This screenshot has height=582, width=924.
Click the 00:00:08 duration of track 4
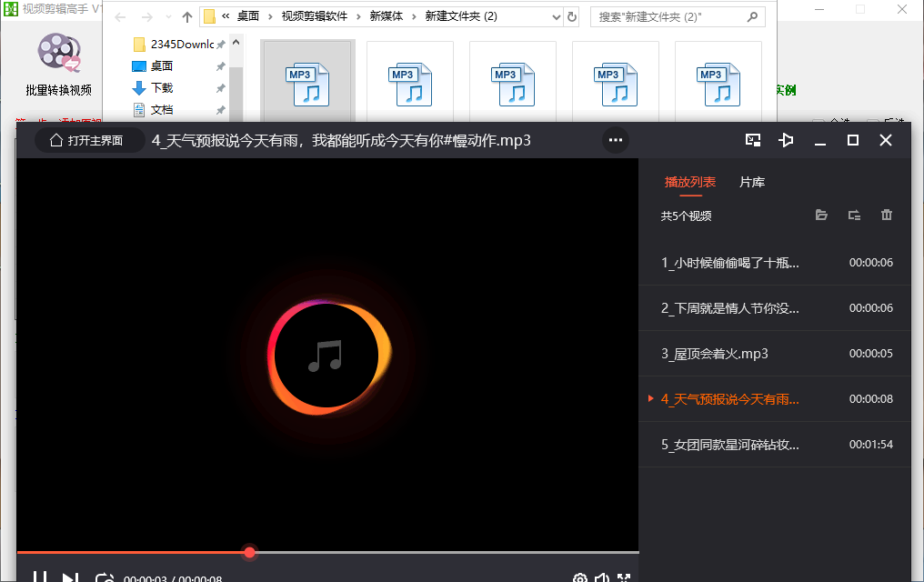click(x=871, y=399)
